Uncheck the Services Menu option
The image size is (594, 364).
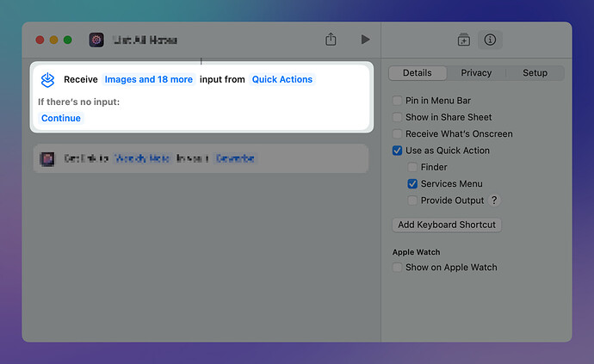click(413, 184)
